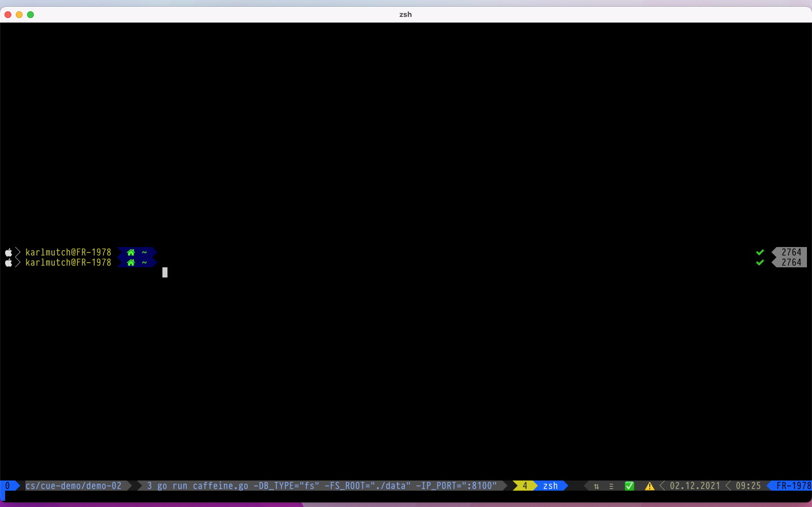Select the FR-1978 hostname segment
This screenshot has height=507, width=812.
pyautogui.click(x=793, y=486)
